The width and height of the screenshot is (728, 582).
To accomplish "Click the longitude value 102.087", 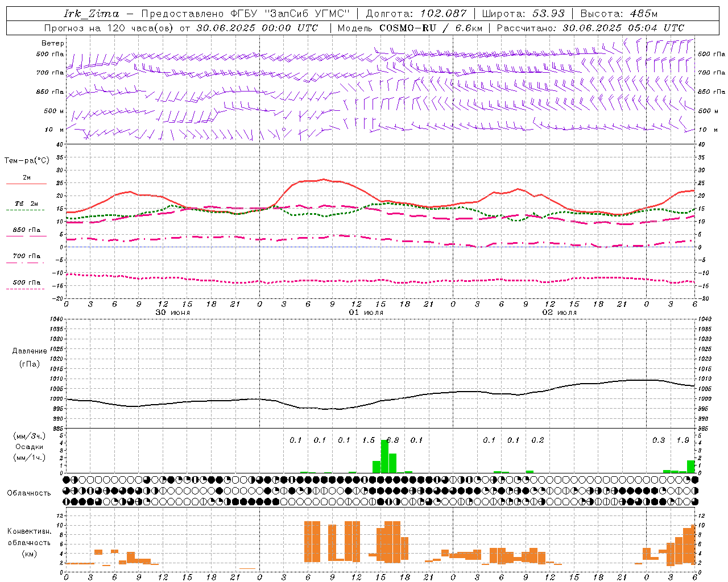I will coord(444,14).
